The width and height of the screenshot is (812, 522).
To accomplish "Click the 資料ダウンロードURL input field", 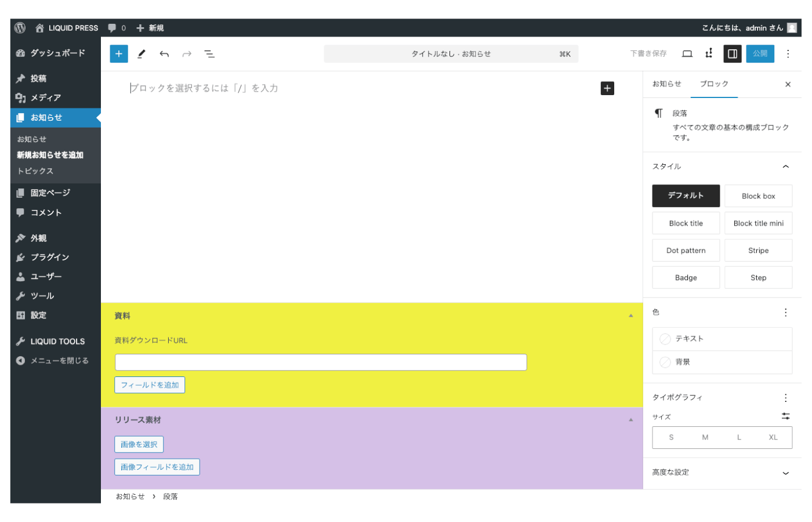I will click(x=321, y=362).
